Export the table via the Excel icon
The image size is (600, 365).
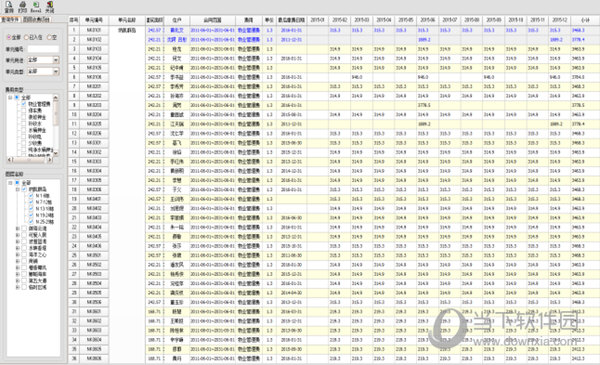(36, 7)
